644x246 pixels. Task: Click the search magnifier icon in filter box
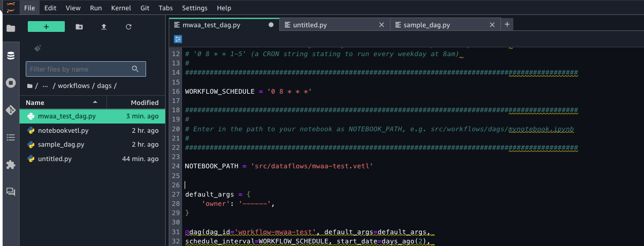(x=135, y=69)
